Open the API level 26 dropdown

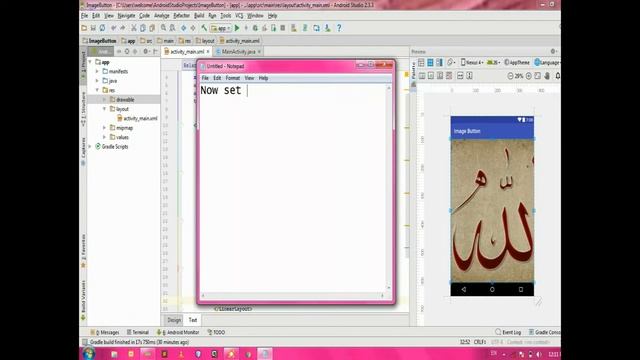494,62
